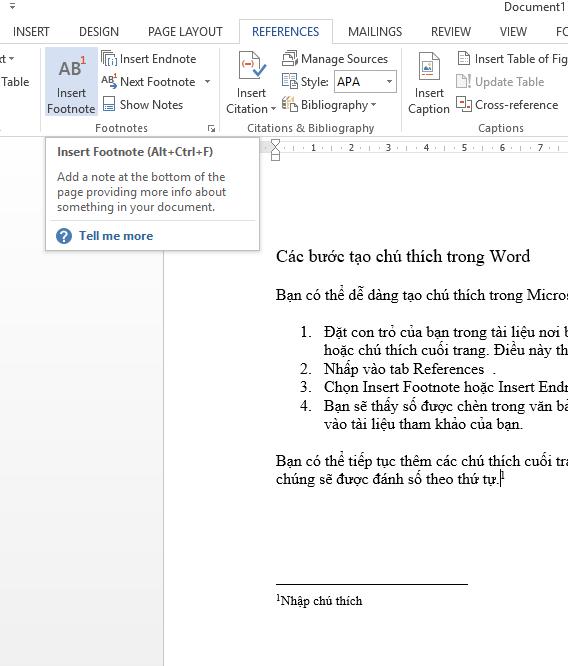
Task: Open the PAGE LAYOUT tab
Action: tap(185, 32)
